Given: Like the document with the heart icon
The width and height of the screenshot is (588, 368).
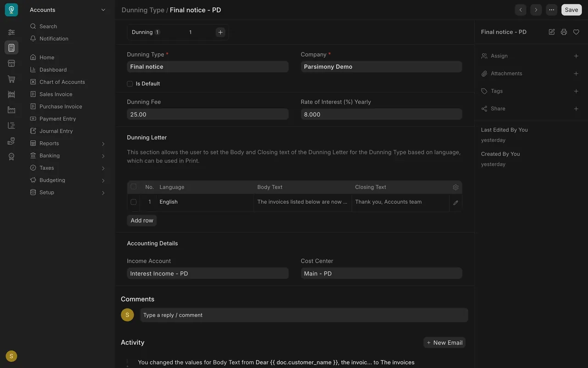Looking at the screenshot, I should (576, 32).
